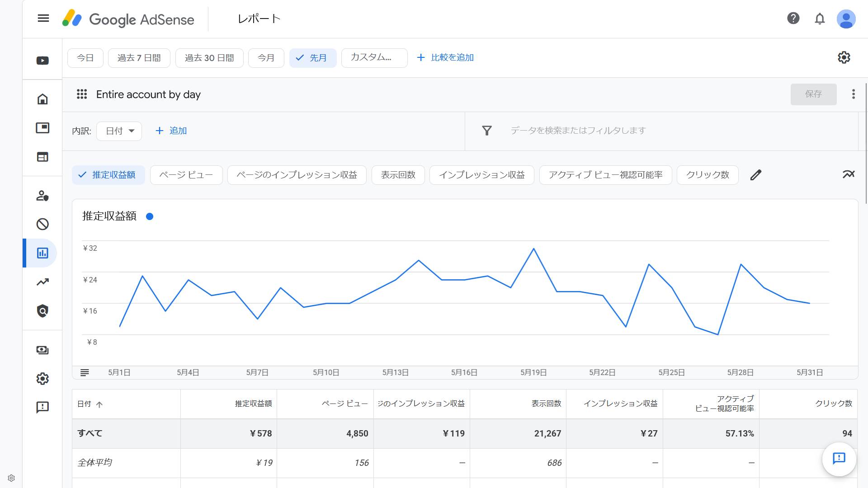Click すべて row label
Screen dimensions: 868x488
click(x=90, y=433)
